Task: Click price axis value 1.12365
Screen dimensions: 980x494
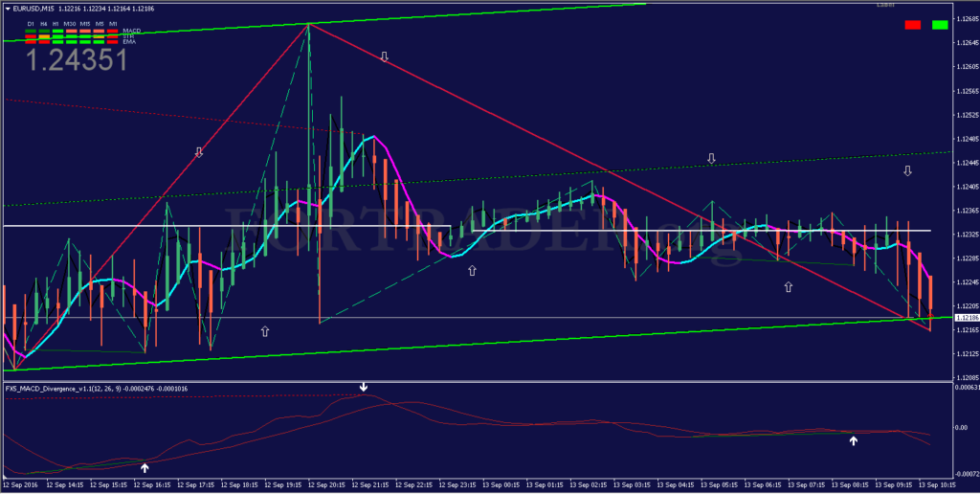Action: point(967,211)
